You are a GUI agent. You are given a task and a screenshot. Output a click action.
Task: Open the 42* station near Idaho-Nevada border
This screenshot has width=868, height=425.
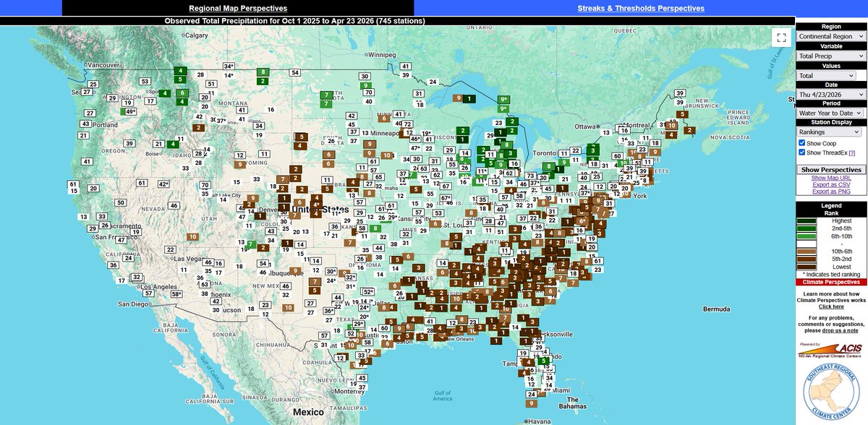tap(163, 184)
